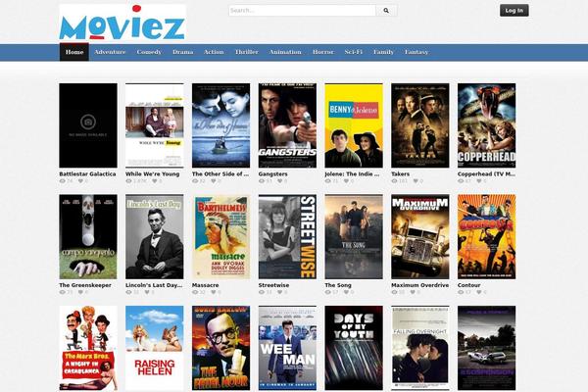Open the Gangsters title link

tap(273, 174)
